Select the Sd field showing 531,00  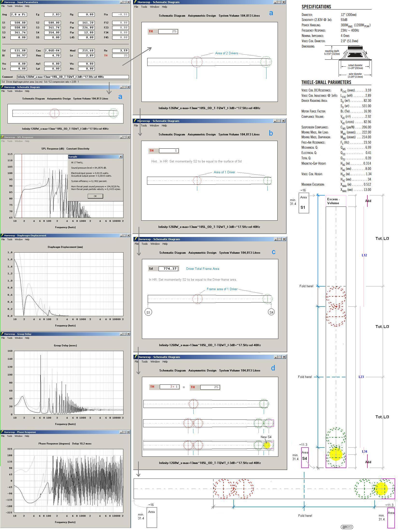(18, 51)
